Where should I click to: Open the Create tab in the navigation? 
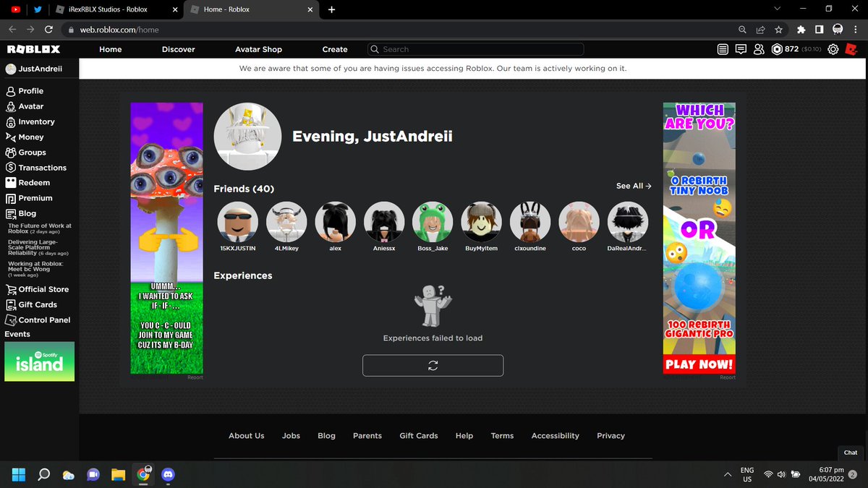click(335, 49)
